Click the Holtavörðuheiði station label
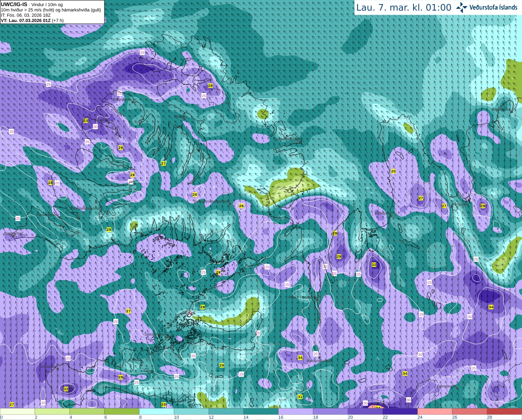 319,361
